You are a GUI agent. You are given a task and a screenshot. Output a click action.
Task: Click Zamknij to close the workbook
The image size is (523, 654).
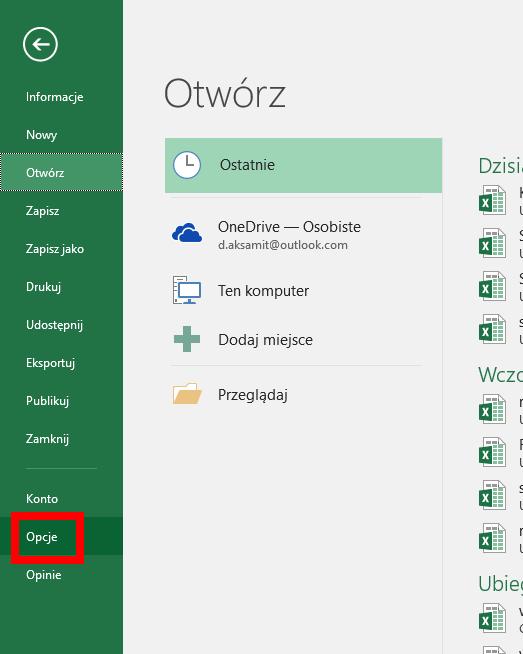(48, 439)
